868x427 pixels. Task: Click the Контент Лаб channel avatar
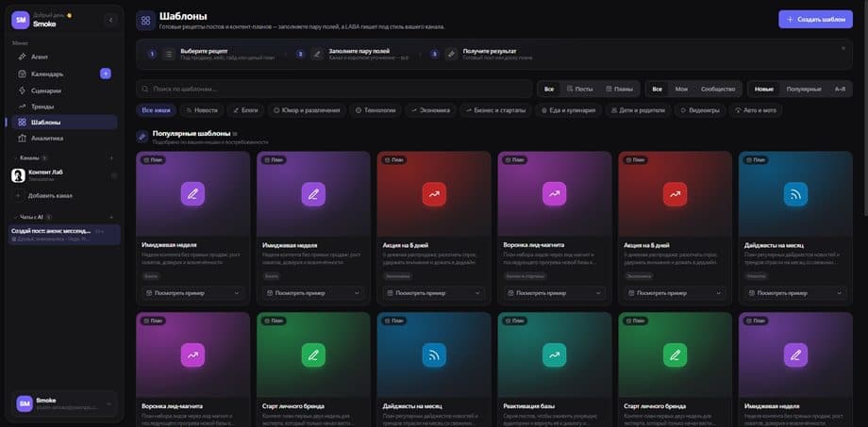click(x=18, y=175)
